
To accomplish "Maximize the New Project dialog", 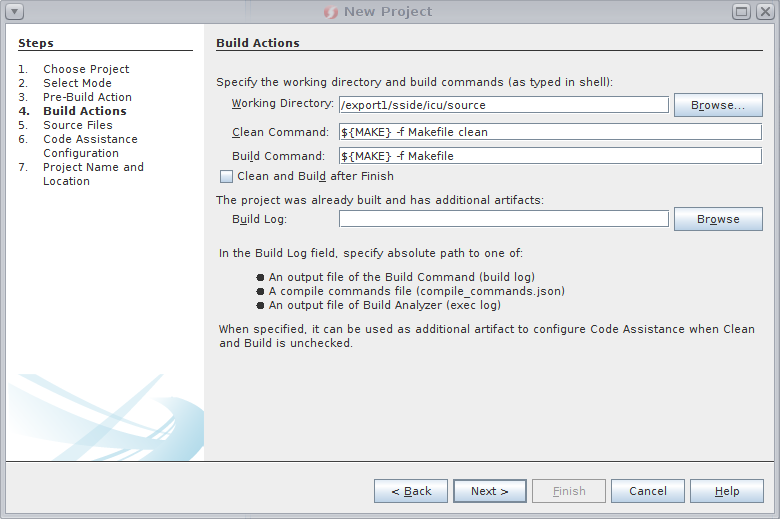I will coord(741,12).
